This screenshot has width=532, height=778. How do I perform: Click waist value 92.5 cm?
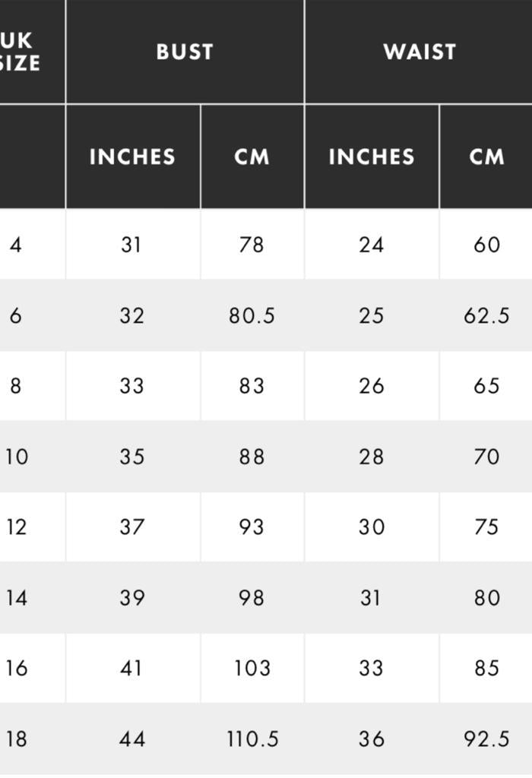pyautogui.click(x=486, y=738)
